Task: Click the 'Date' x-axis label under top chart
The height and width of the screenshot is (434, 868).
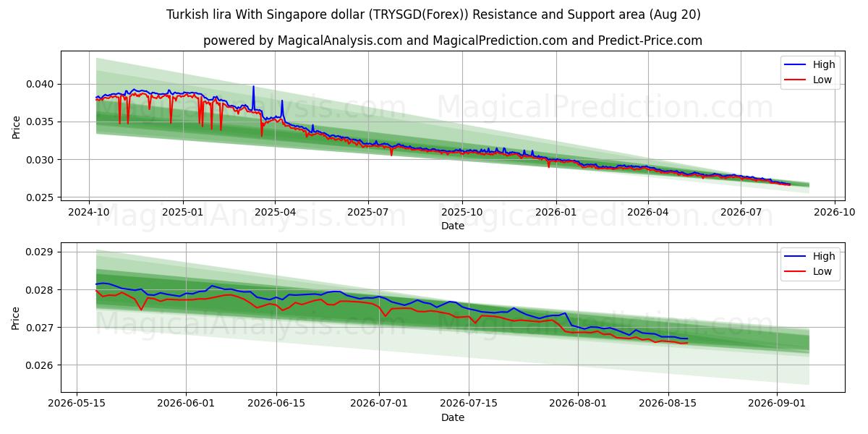Action: click(x=453, y=226)
